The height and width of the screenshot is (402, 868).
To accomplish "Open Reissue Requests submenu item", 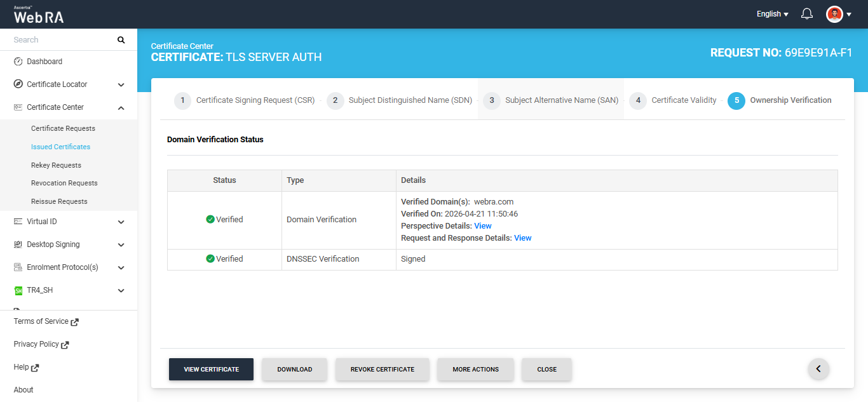I will (59, 201).
